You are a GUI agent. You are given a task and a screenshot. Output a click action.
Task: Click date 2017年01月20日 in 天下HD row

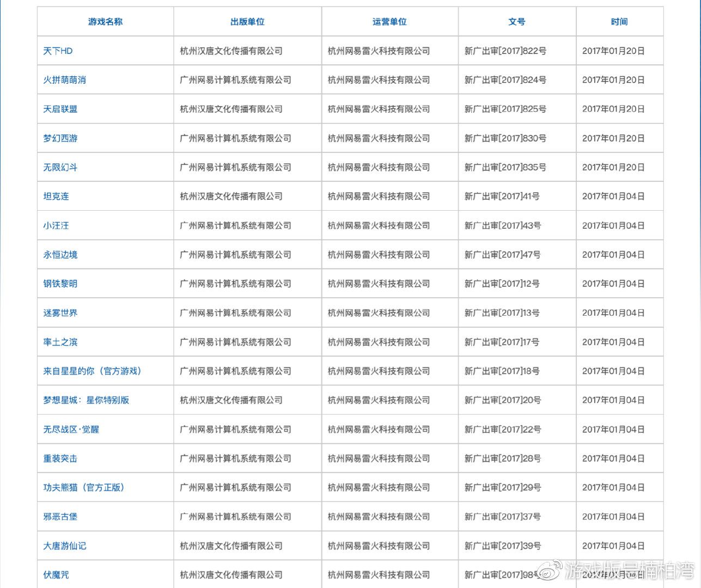(613, 51)
